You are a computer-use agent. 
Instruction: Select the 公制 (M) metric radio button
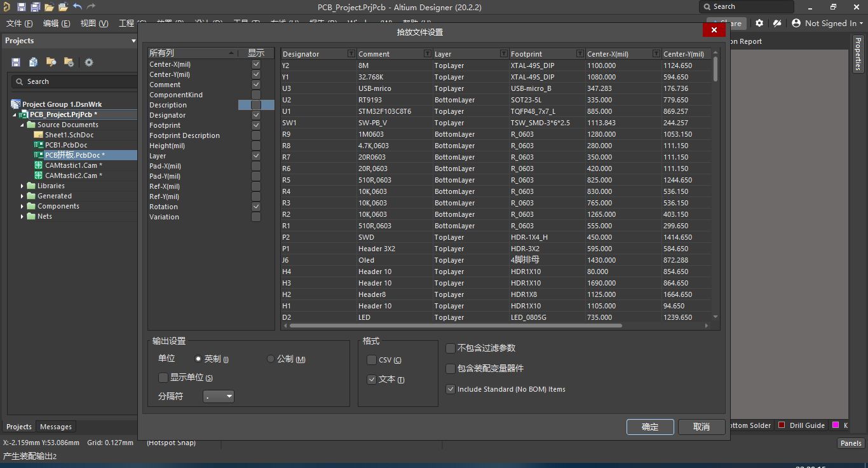coord(271,359)
